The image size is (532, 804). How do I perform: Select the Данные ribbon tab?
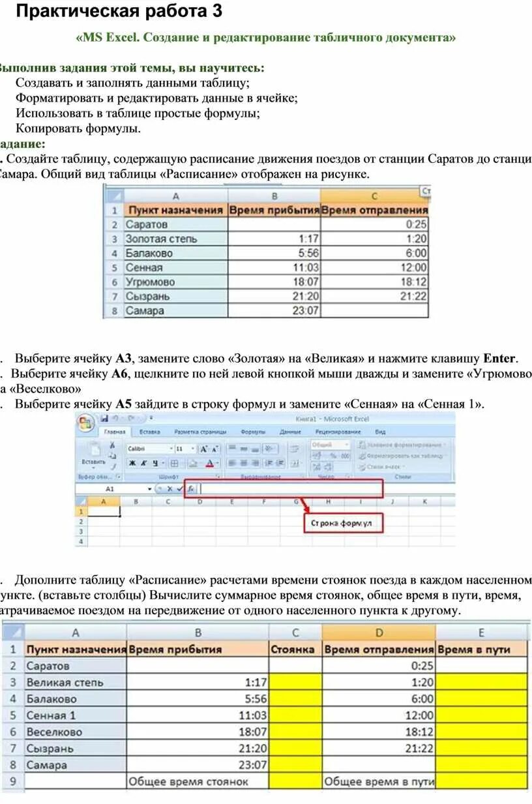pos(290,432)
